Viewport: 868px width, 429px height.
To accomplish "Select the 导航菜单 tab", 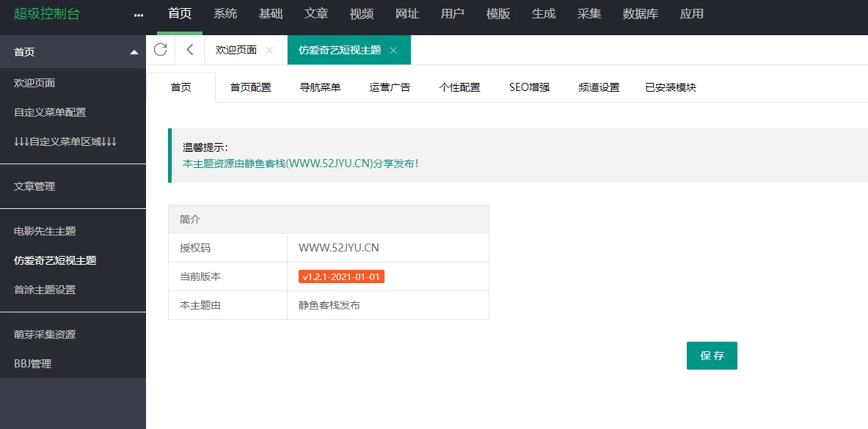I will 320,87.
